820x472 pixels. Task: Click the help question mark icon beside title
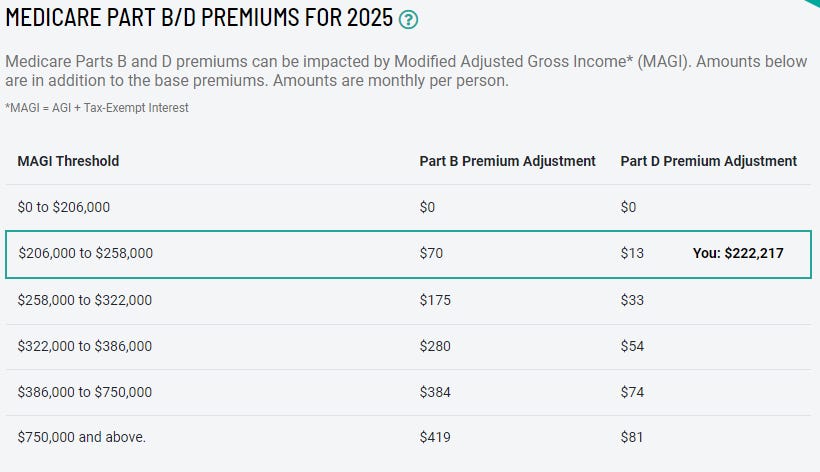tap(408, 20)
